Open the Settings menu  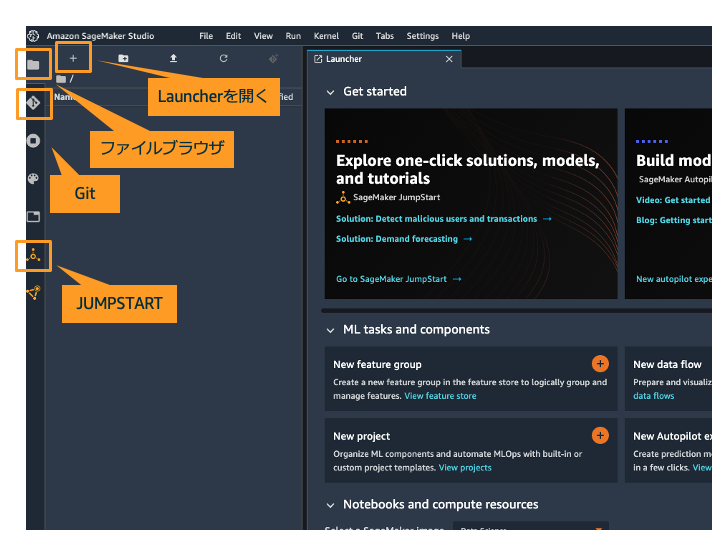click(422, 36)
